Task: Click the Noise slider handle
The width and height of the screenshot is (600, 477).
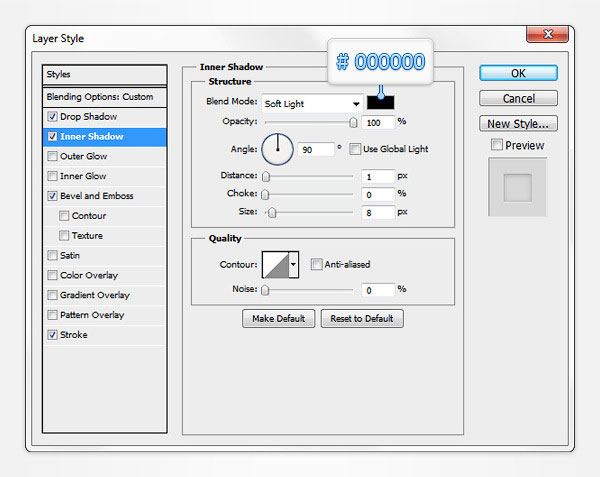Action: coord(265,290)
